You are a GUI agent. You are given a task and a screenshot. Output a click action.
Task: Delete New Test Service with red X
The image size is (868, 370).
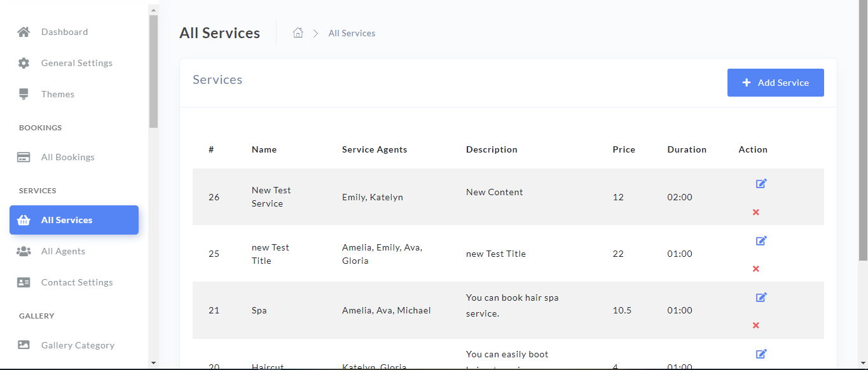coord(755,212)
